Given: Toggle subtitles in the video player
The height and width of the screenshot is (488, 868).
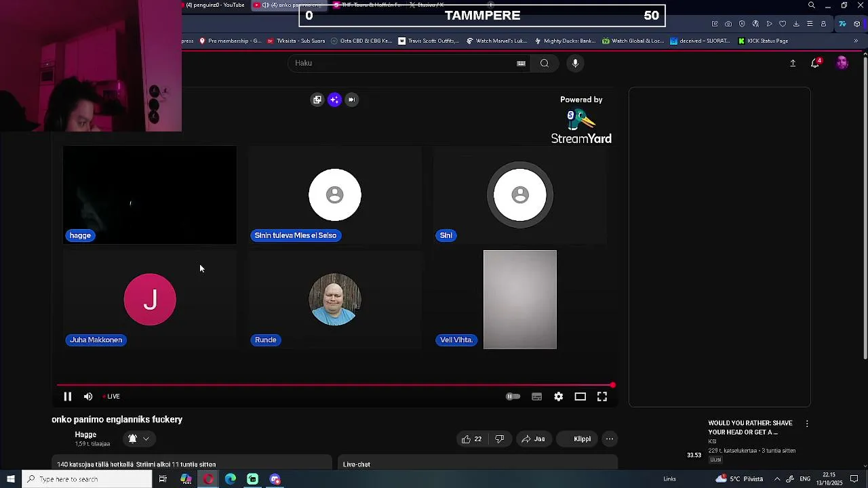Looking at the screenshot, I should pos(536,396).
